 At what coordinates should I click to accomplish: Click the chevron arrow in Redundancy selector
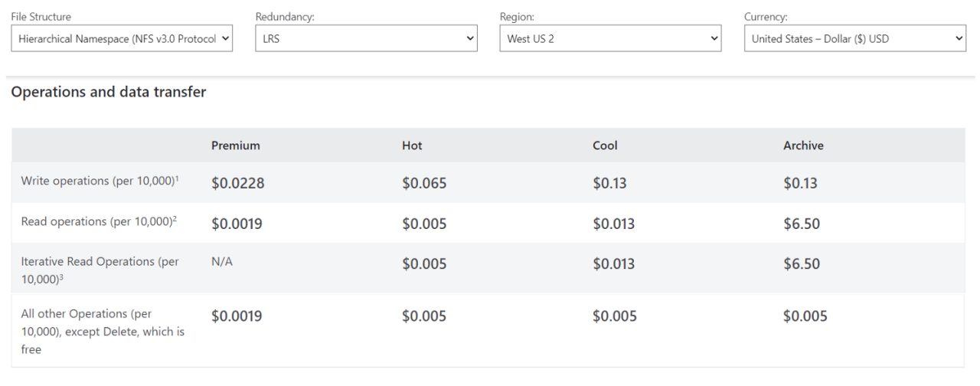tap(470, 38)
